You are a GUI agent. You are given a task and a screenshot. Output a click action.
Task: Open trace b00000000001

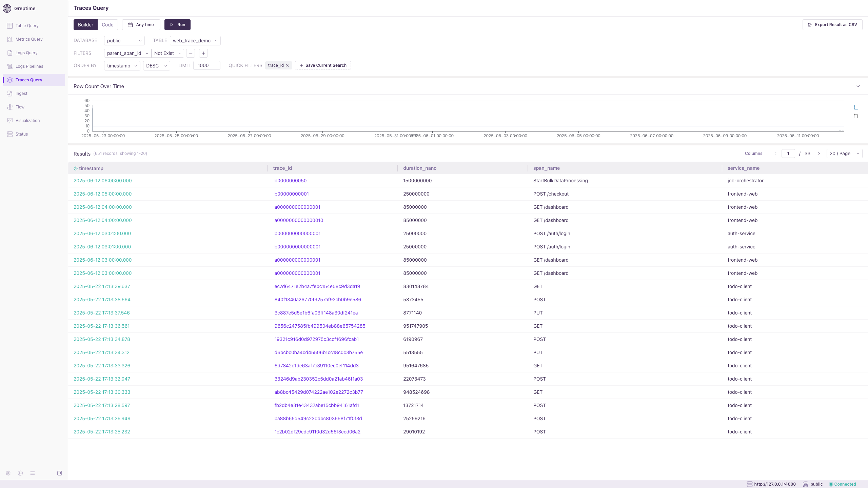[292, 194]
